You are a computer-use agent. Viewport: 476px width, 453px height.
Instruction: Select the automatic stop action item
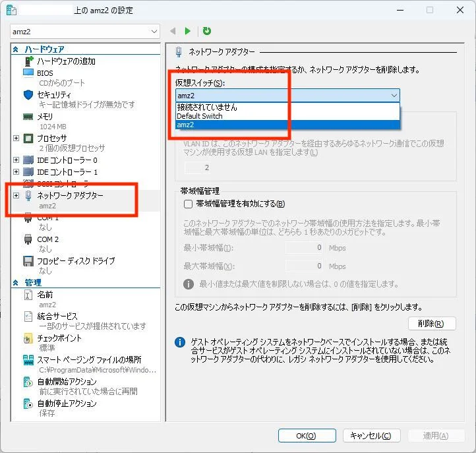tap(67, 404)
